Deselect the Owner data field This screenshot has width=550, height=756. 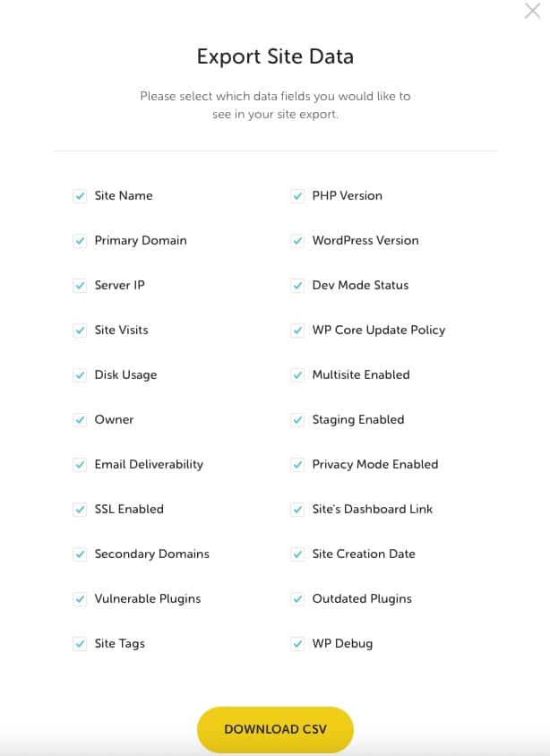80,419
